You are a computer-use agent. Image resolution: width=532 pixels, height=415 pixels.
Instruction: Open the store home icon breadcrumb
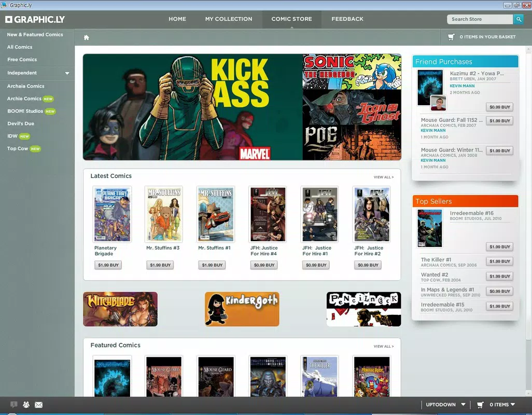(87, 37)
